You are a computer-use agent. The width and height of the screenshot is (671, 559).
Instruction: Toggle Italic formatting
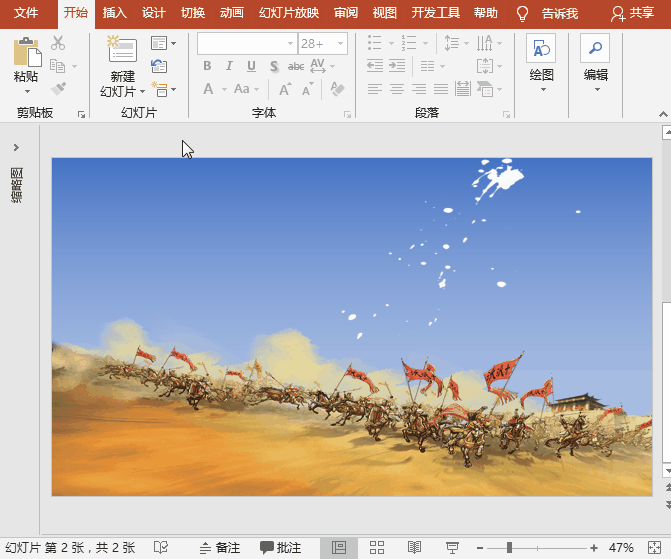(229, 65)
